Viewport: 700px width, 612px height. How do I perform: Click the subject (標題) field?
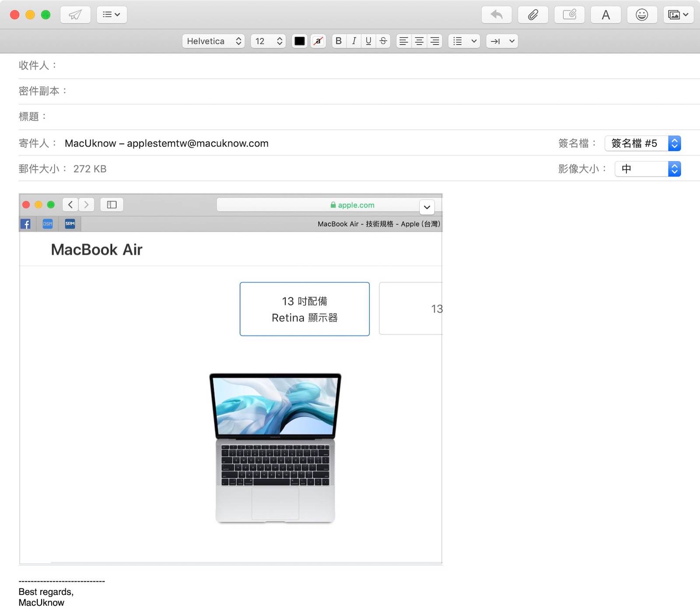click(x=359, y=116)
